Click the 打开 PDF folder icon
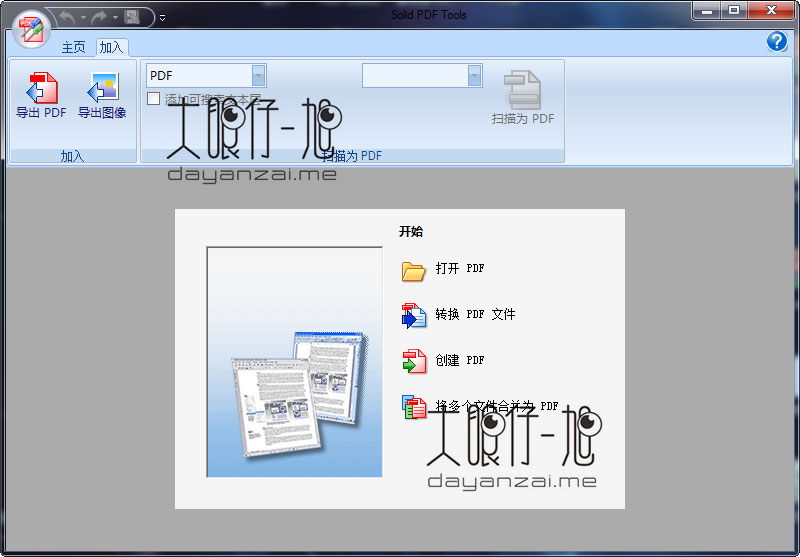 click(x=413, y=271)
